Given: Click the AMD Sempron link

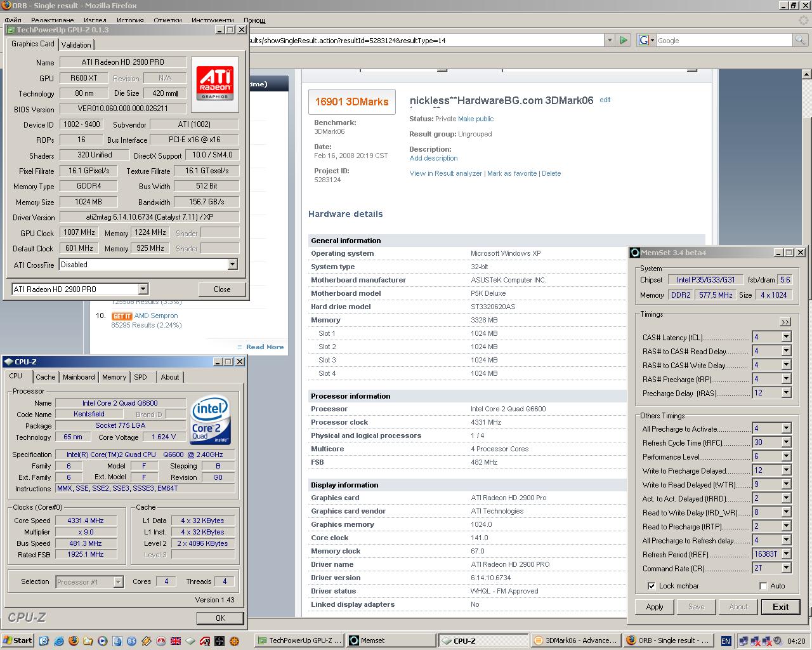Looking at the screenshot, I should [x=156, y=315].
